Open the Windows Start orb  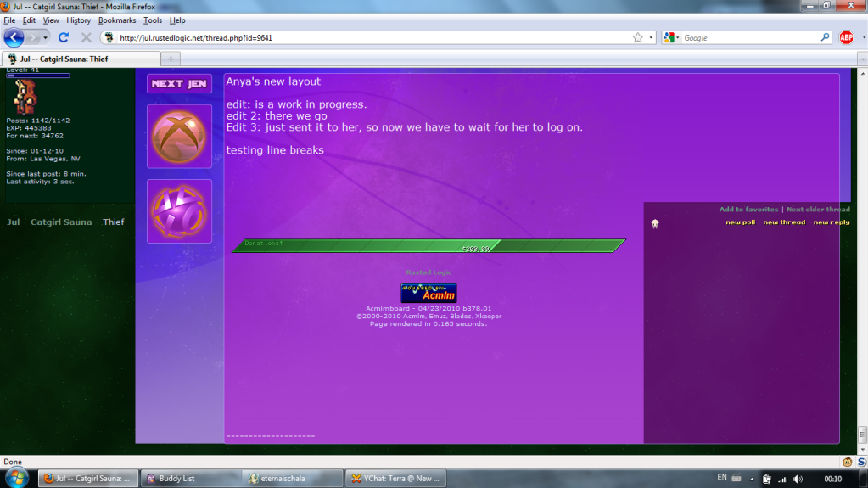click(x=17, y=477)
